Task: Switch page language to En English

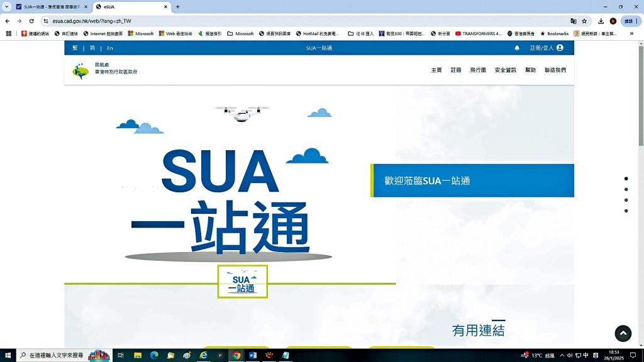Action: (110, 48)
